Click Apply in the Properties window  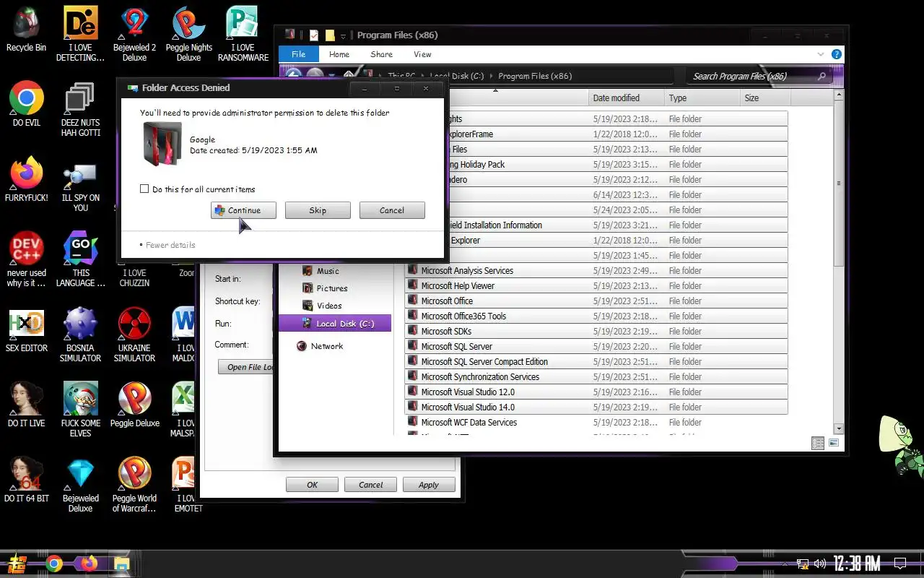click(x=429, y=485)
